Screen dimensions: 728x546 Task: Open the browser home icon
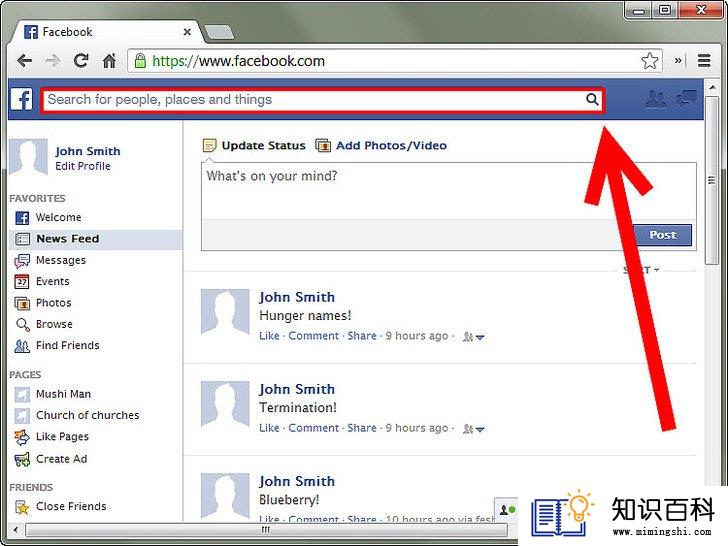coord(110,60)
